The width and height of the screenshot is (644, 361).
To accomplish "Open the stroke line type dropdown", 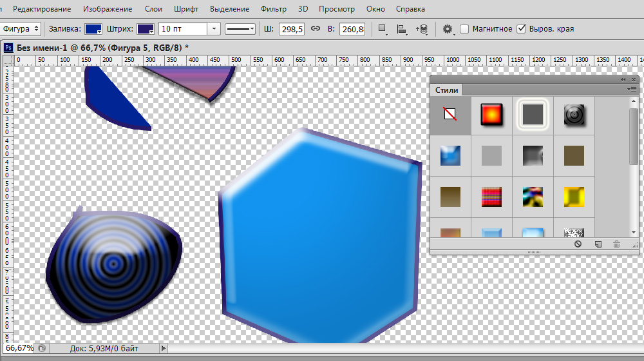I will [x=241, y=29].
